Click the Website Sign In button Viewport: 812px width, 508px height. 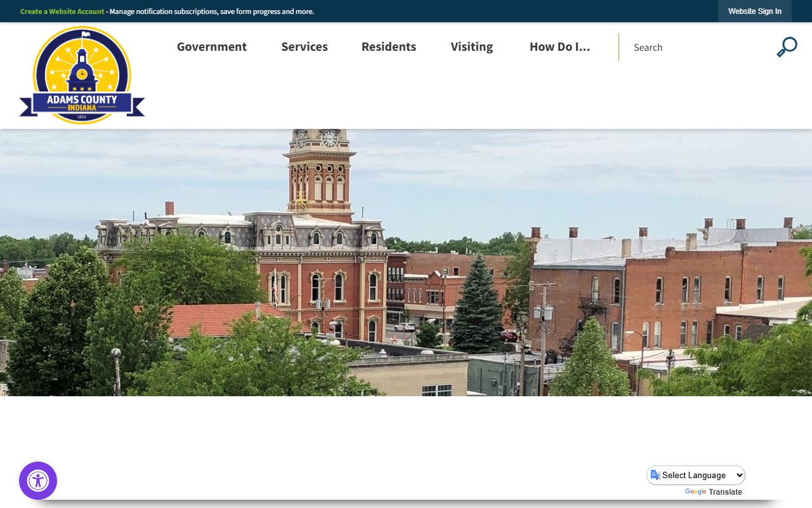click(x=755, y=11)
